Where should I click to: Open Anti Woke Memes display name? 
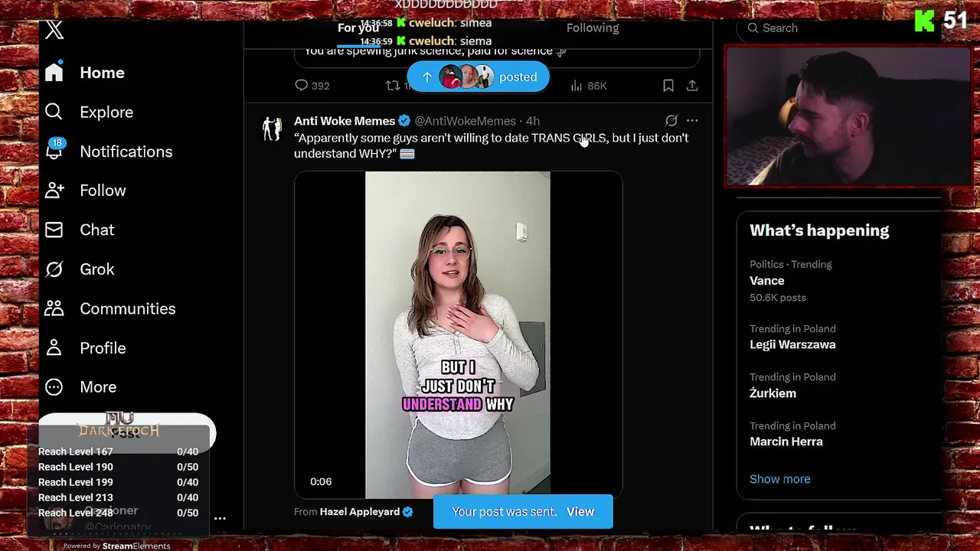click(x=345, y=121)
